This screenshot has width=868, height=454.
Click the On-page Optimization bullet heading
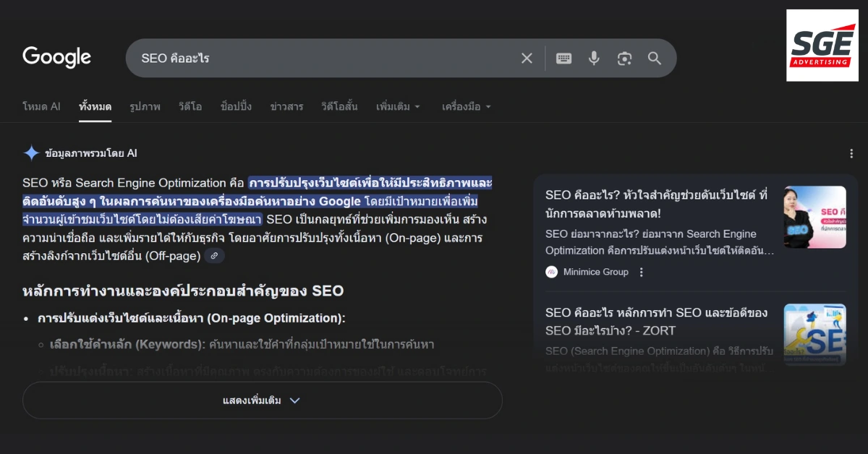(192, 318)
